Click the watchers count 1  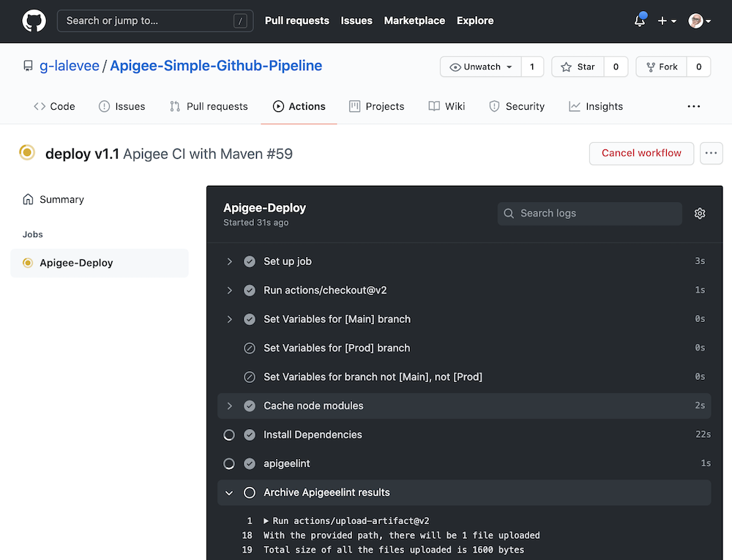(532, 67)
